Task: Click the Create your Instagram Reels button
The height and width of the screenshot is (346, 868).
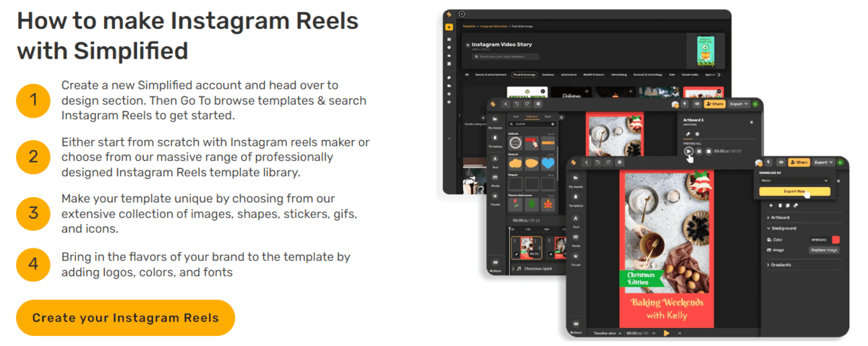Action: pos(125,318)
